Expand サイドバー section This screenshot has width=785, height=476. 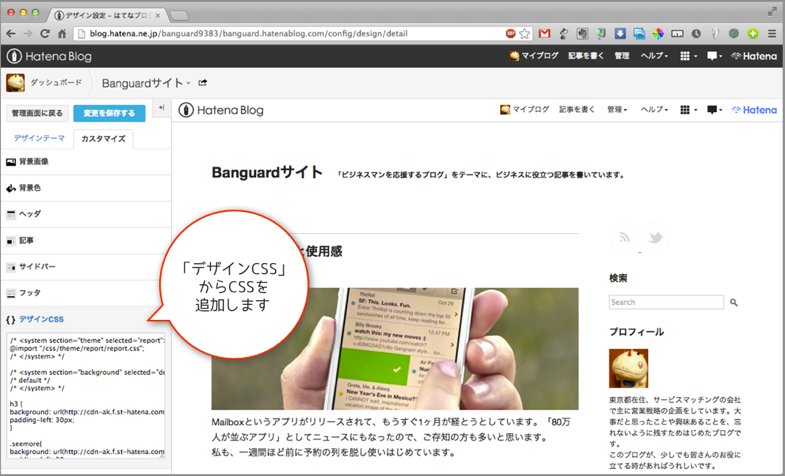(x=86, y=267)
